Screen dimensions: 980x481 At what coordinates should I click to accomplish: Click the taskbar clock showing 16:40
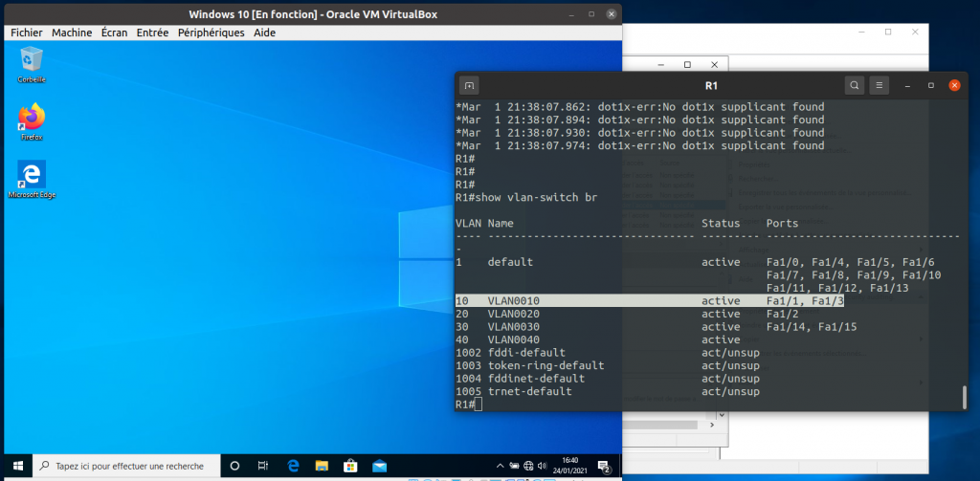570,466
